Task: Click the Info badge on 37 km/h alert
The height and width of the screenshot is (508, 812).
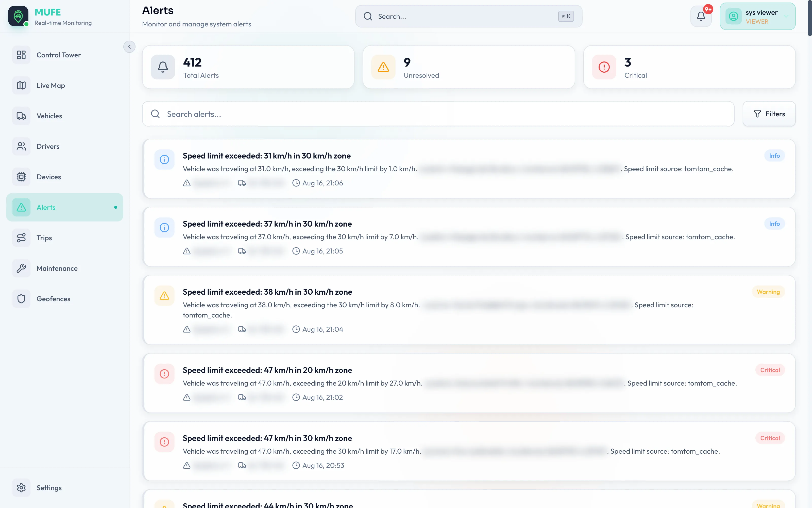Action: 774,224
